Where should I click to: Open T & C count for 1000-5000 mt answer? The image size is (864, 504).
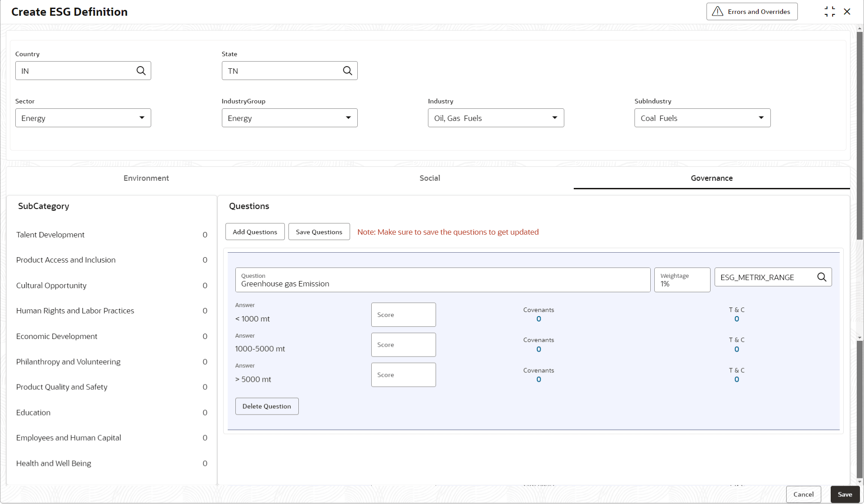coord(737,349)
